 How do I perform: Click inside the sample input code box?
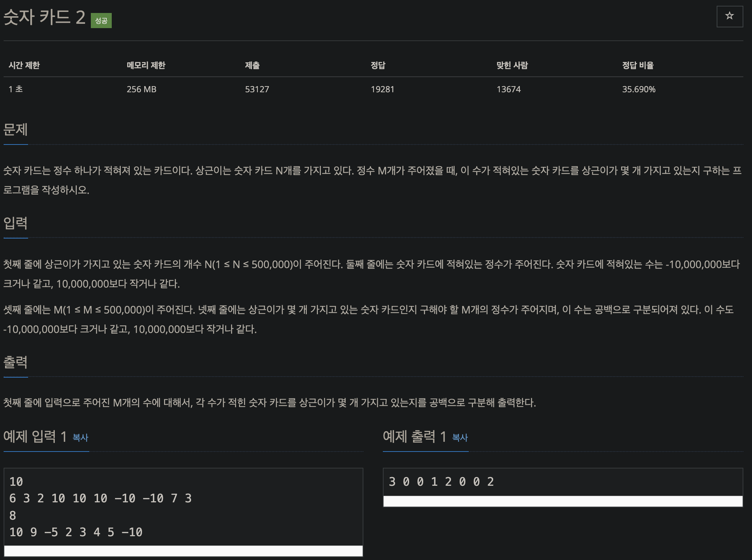click(183, 506)
